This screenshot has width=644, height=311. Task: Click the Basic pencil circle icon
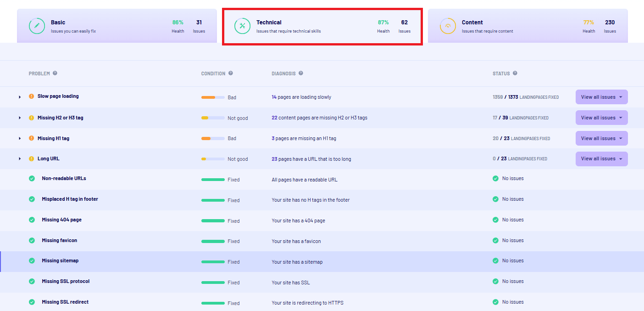point(37,26)
